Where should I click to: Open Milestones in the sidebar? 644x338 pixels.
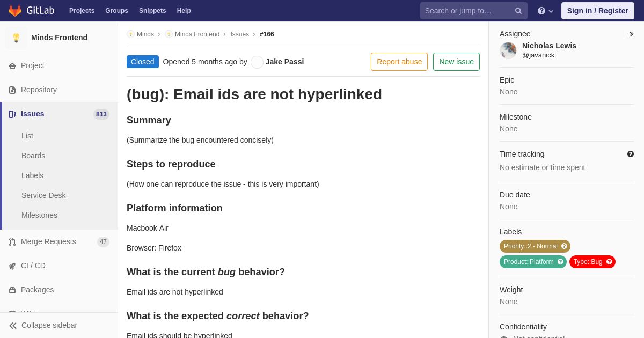pos(39,215)
